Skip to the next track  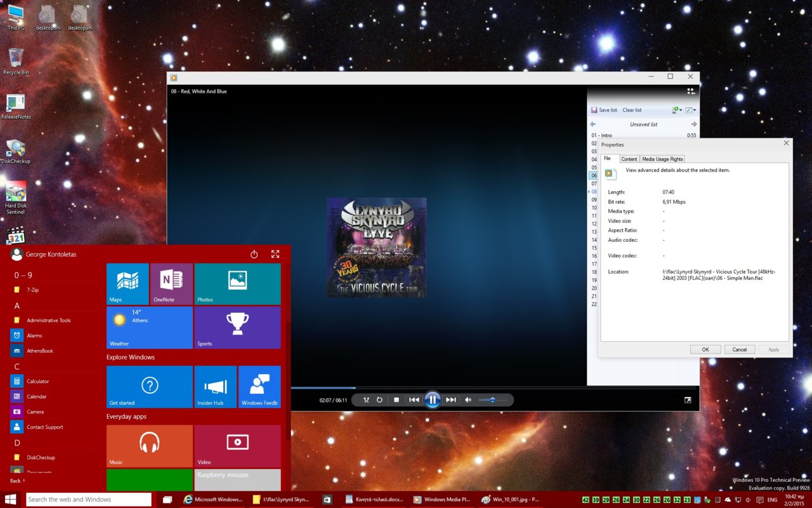451,400
